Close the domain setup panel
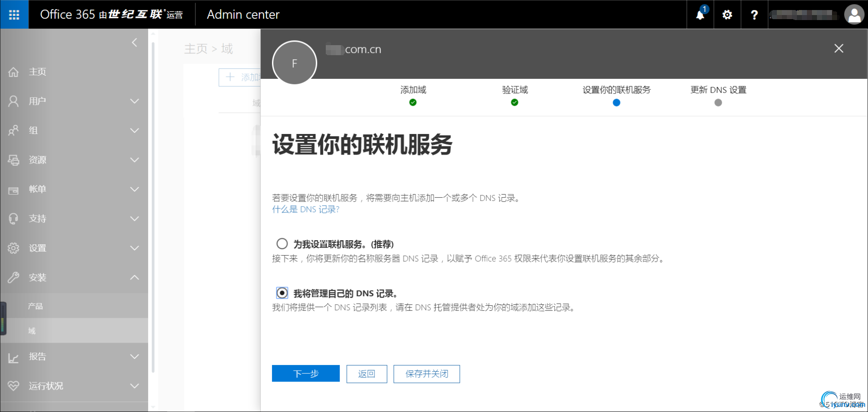 coord(838,48)
